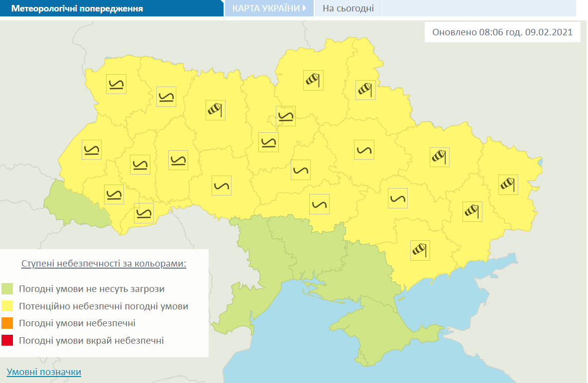The height and width of the screenshot is (383, 588).
Task: Open the Умовні позначки link
Action: point(44,372)
